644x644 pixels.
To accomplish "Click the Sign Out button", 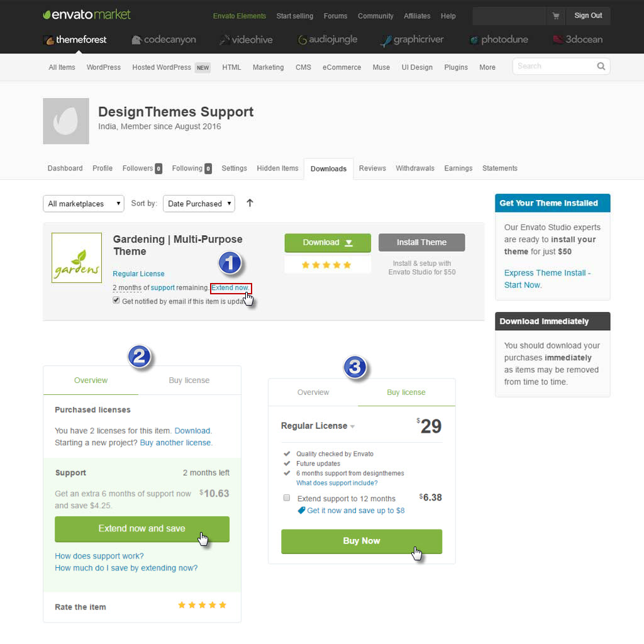I will [x=588, y=16].
